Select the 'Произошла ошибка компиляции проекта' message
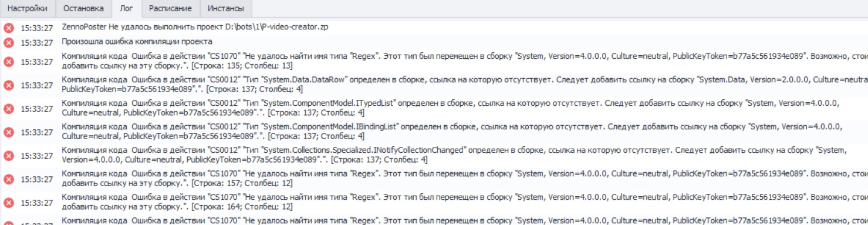868x225 pixels. pos(137,42)
